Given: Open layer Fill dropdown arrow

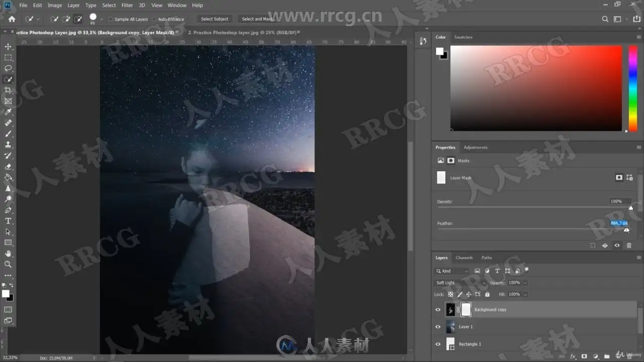Looking at the screenshot, I should coord(525,294).
